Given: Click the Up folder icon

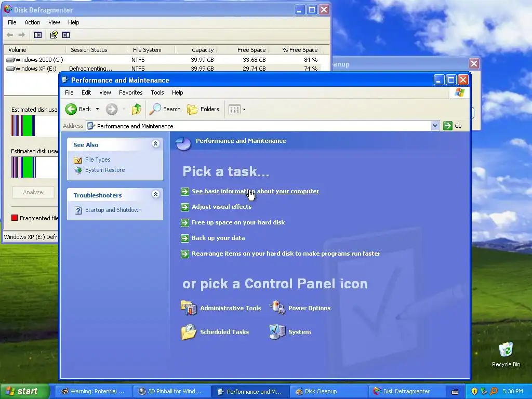Looking at the screenshot, I should (137, 109).
